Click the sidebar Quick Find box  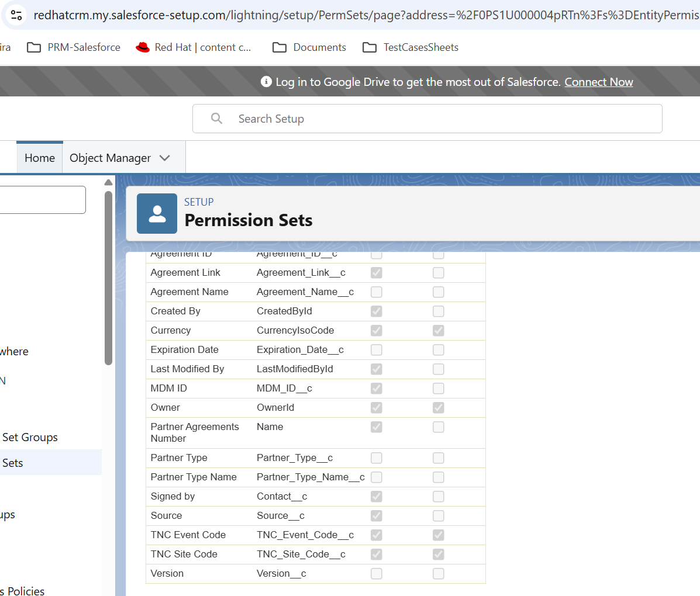tap(43, 200)
